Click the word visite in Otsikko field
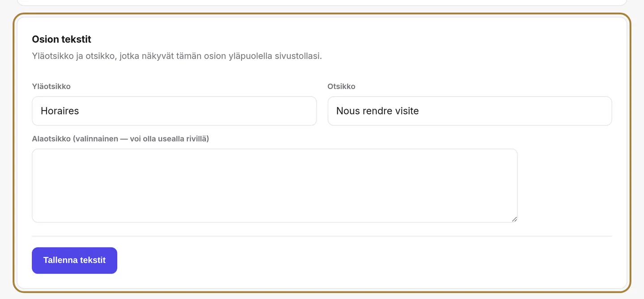The image size is (644, 299). pyautogui.click(x=405, y=111)
